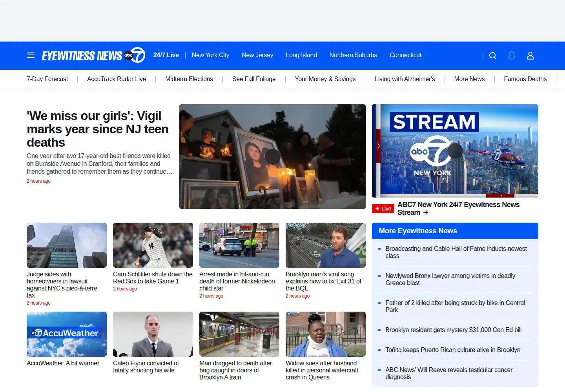565x392 pixels.
Task: Open AccuTrack Radar Live link
Action: pyautogui.click(x=117, y=79)
